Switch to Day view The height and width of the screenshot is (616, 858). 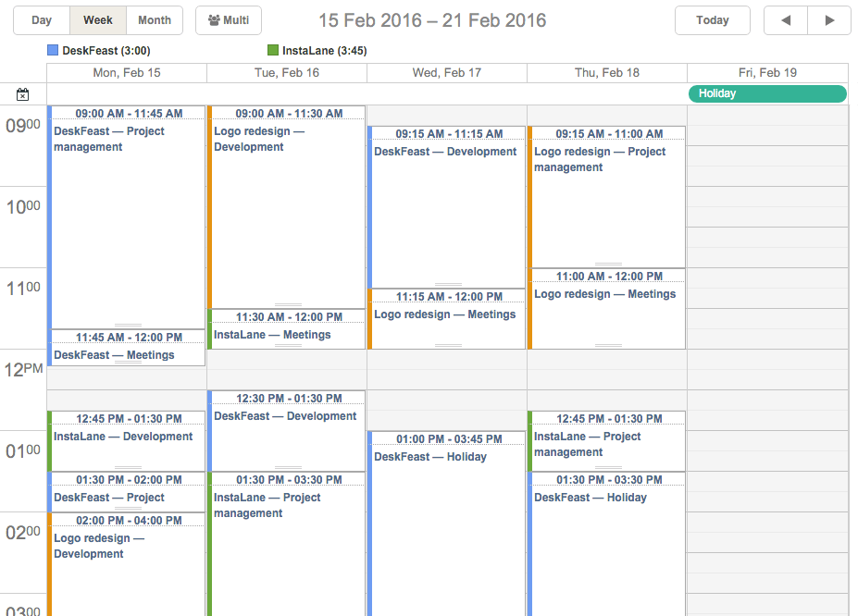coord(42,20)
